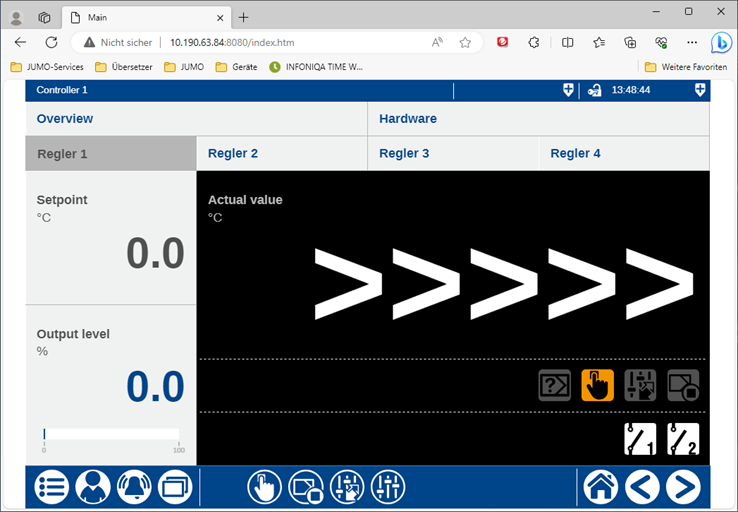Expand the shield dropdown left of the key icon

[568, 90]
